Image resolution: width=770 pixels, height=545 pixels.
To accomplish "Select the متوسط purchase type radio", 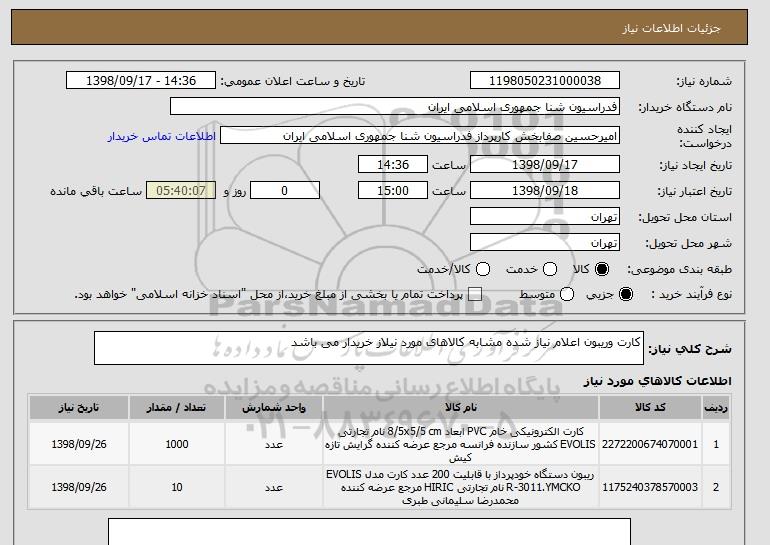I will pyautogui.click(x=567, y=295).
